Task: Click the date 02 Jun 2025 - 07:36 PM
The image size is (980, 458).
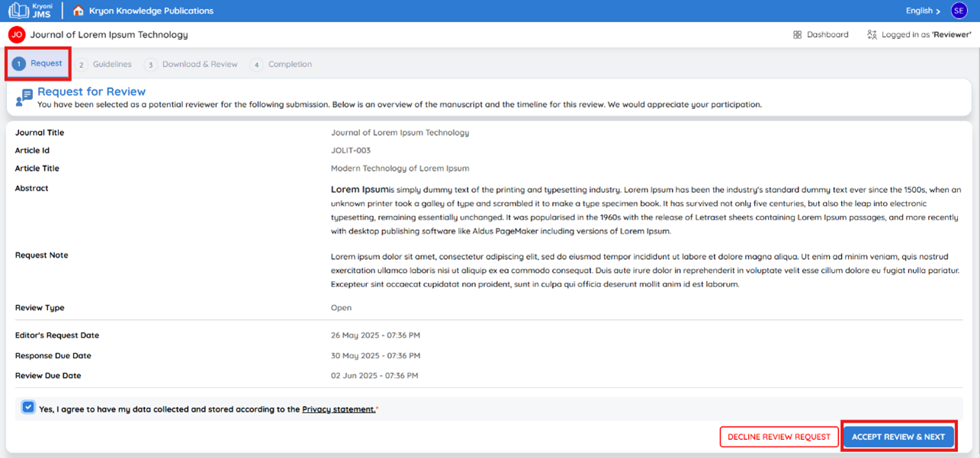Action: [x=374, y=376]
